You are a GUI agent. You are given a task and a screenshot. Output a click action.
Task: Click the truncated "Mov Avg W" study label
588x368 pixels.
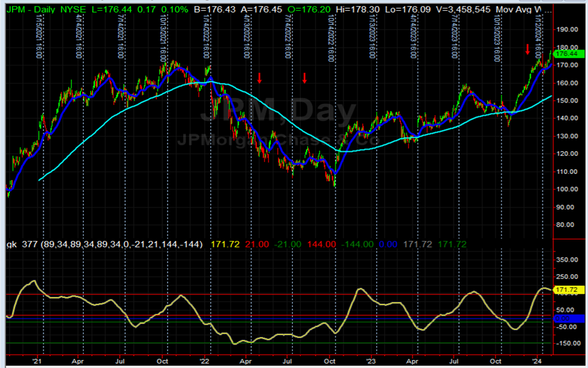[519, 10]
